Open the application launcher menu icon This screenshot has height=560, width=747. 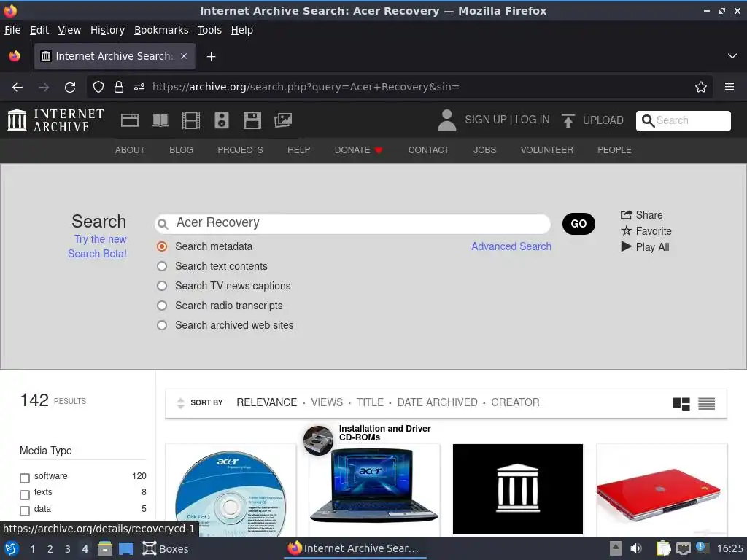click(x=12, y=548)
